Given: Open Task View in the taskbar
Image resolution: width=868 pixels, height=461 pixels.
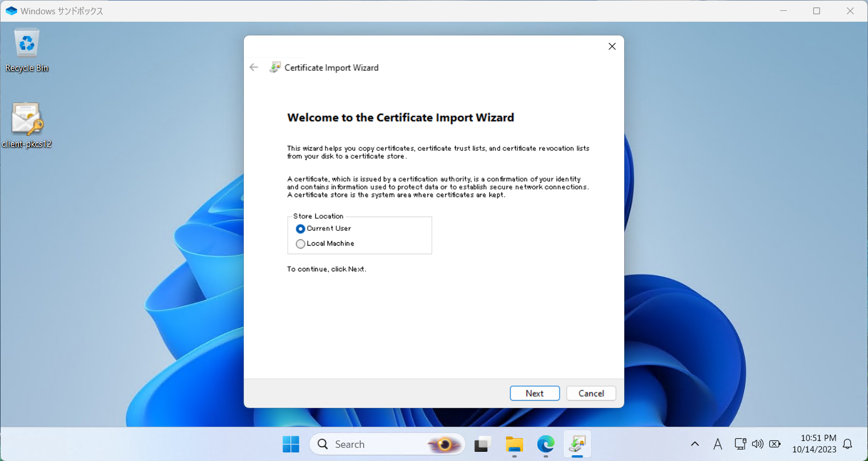Looking at the screenshot, I should coord(483,444).
